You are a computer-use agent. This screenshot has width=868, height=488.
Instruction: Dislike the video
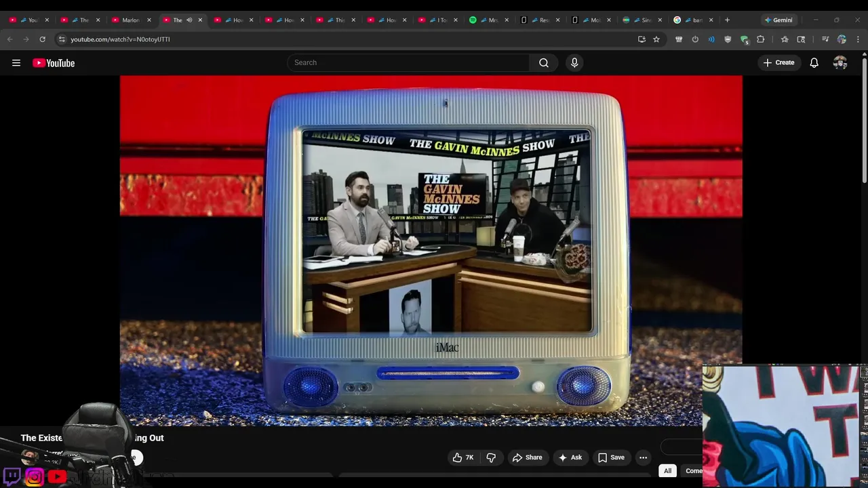pos(491,457)
